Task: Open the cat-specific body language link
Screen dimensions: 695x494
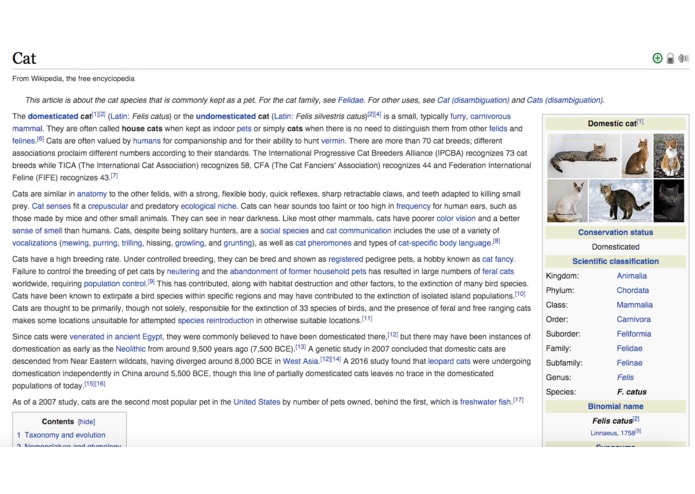Action: pos(445,243)
